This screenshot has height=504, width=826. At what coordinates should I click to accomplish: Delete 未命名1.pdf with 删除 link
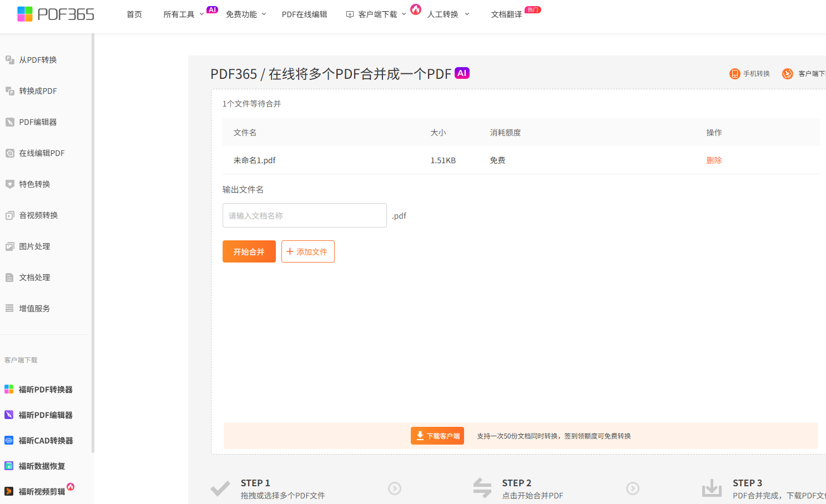714,160
